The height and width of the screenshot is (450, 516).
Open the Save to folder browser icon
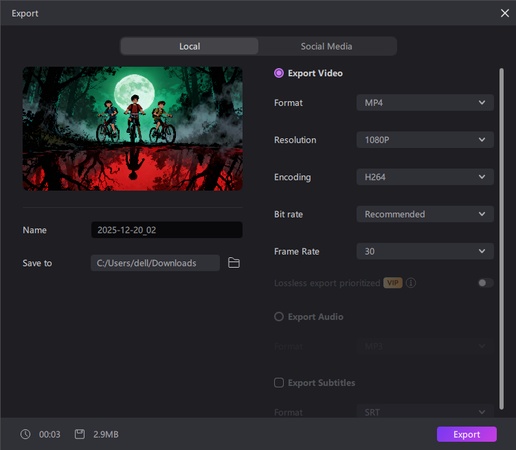(234, 263)
